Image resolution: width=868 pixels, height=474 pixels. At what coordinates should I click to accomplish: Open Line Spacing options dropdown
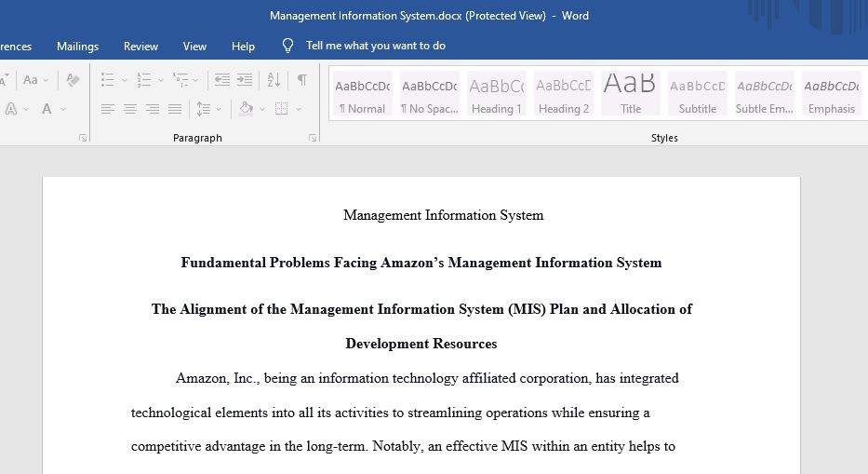click(219, 109)
